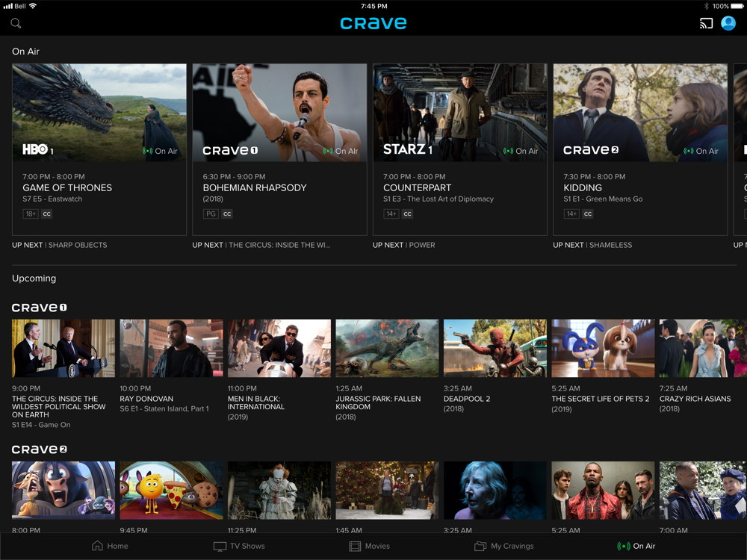Open Up Next The Circus link
Viewport: 747px width, 560px height.
(x=261, y=245)
